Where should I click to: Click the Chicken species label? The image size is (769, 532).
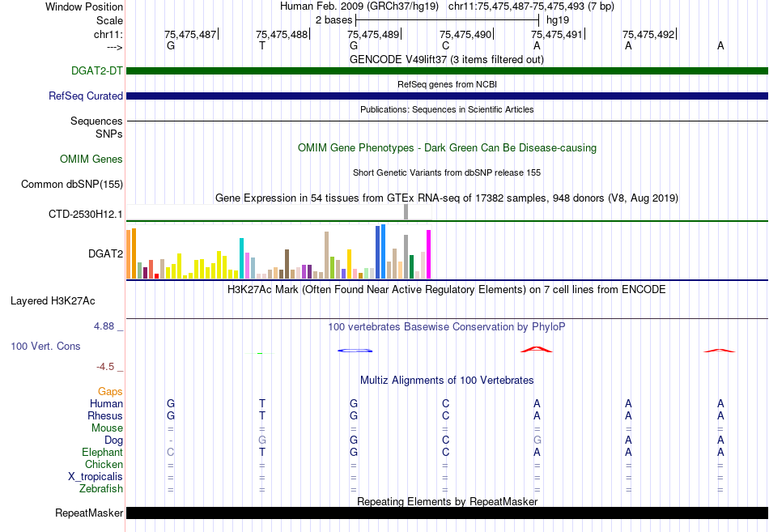[x=104, y=464]
